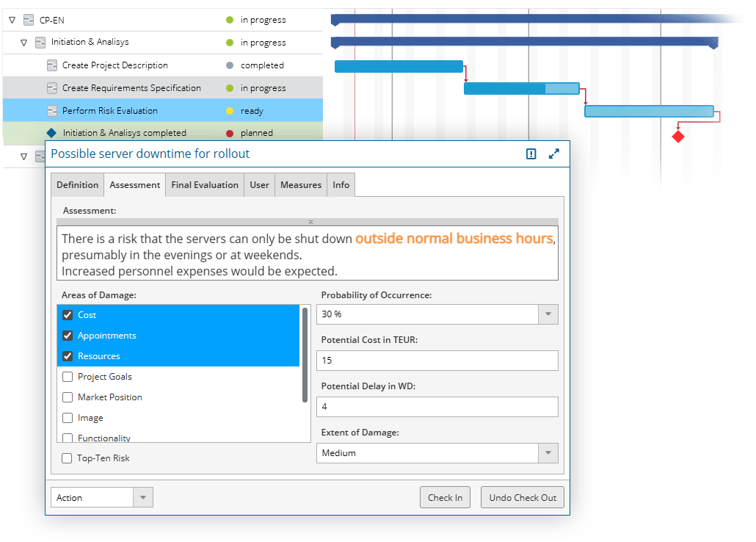Click the yellow ready status dot

click(x=230, y=111)
